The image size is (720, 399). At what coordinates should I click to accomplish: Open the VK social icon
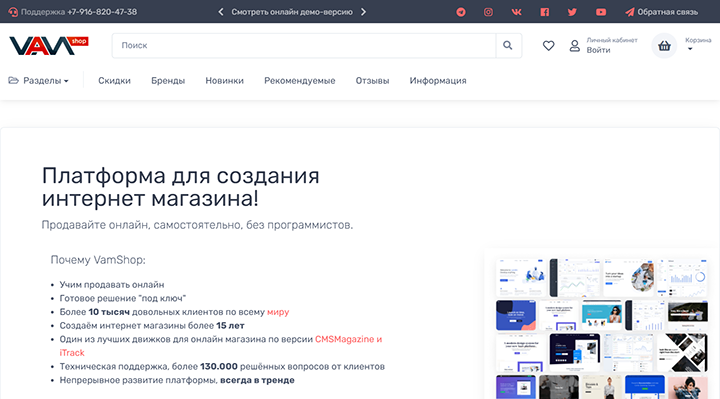click(x=516, y=12)
